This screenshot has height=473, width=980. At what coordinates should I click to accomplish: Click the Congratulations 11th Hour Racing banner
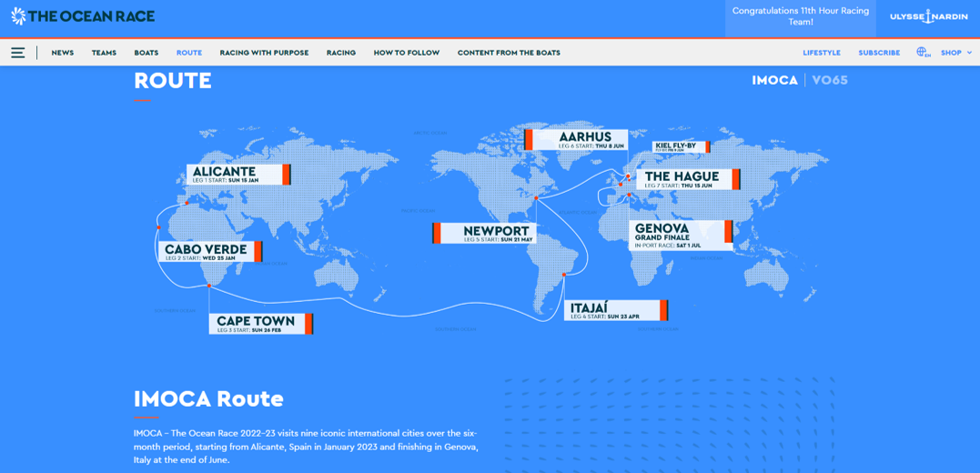tap(800, 17)
